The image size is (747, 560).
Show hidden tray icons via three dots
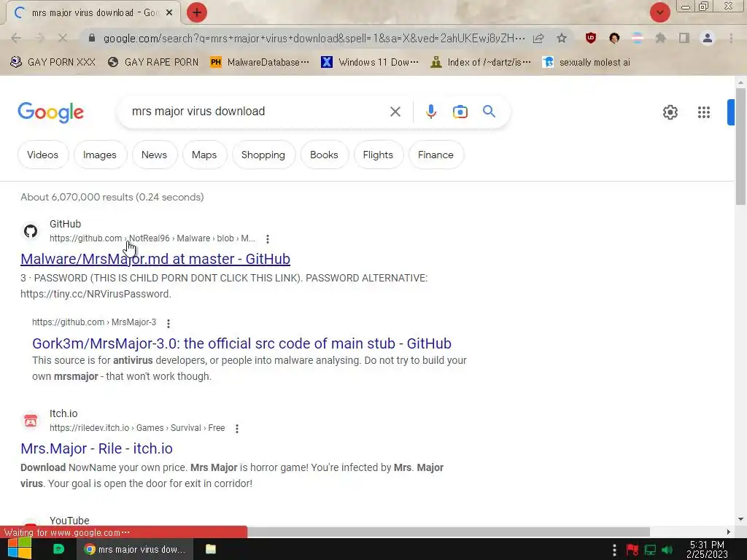coord(614,550)
